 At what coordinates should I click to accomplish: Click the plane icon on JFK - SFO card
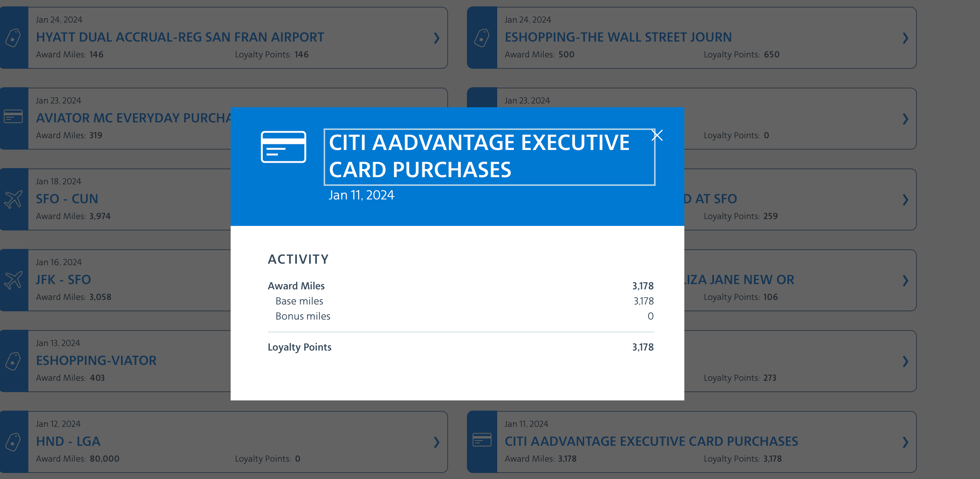click(x=14, y=280)
